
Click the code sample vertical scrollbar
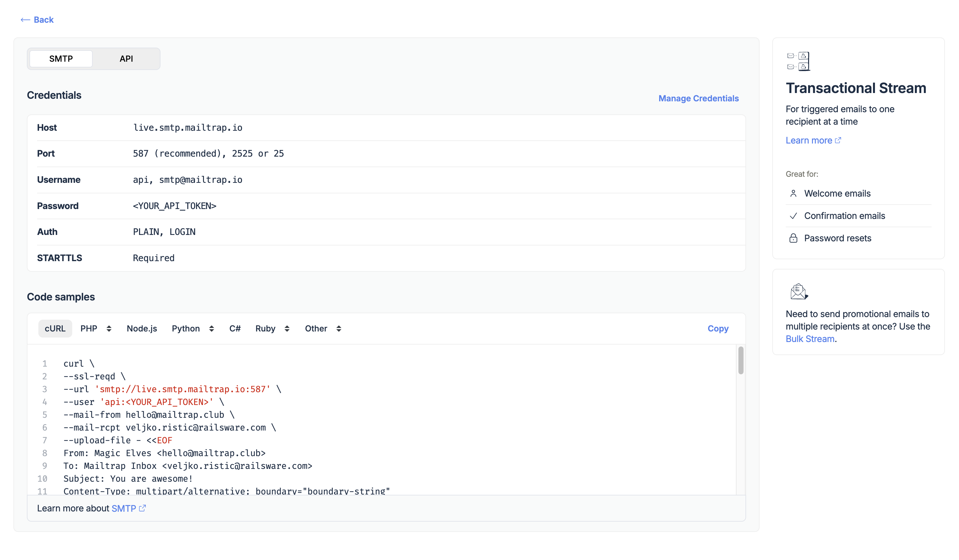click(x=741, y=360)
